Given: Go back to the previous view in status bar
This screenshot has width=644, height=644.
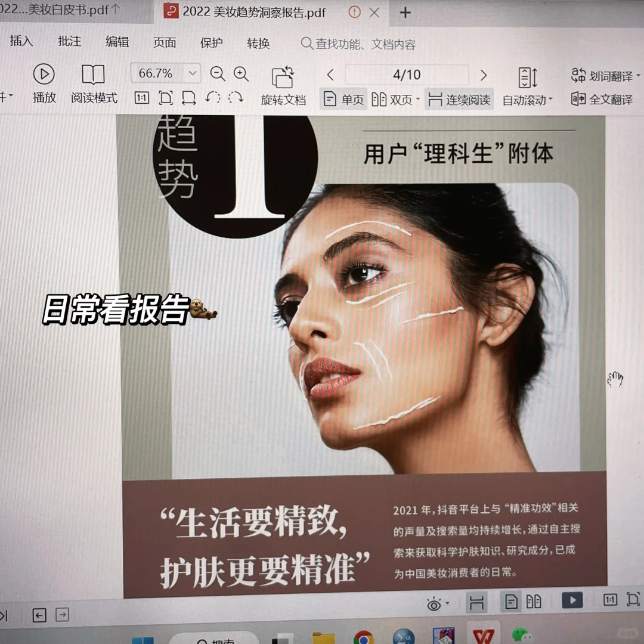Looking at the screenshot, I should (39, 615).
